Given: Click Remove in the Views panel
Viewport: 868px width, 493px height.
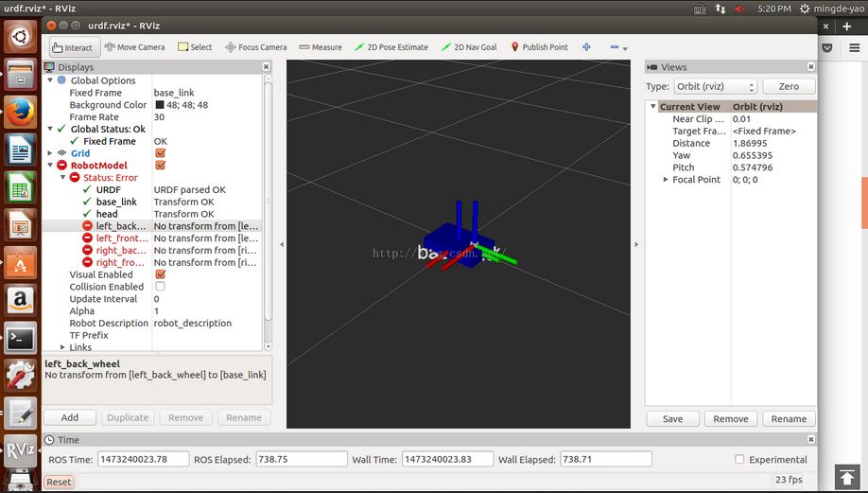Looking at the screenshot, I should click(731, 419).
